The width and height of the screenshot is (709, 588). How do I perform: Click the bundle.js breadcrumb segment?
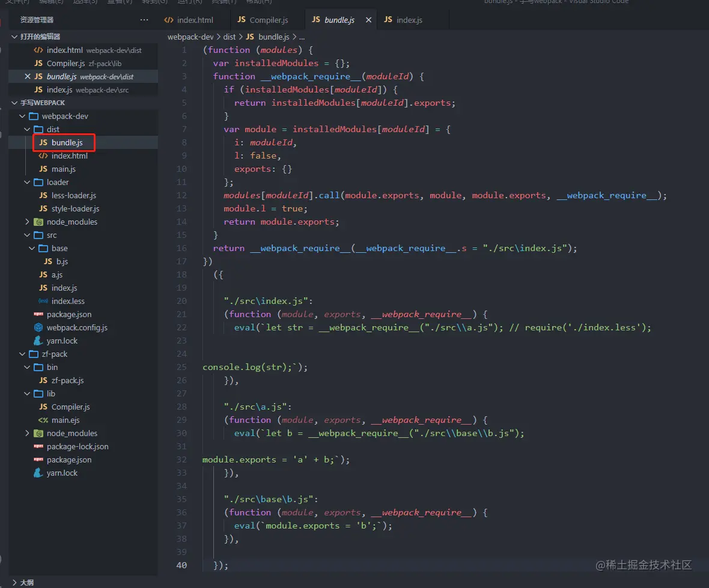267,37
